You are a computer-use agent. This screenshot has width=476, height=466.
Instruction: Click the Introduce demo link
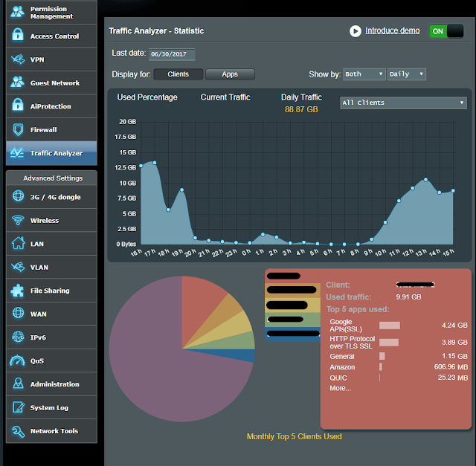tap(392, 30)
